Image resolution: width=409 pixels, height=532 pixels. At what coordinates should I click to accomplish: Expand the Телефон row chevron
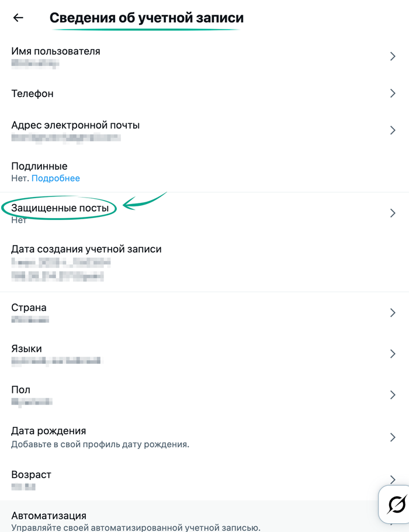point(393,94)
